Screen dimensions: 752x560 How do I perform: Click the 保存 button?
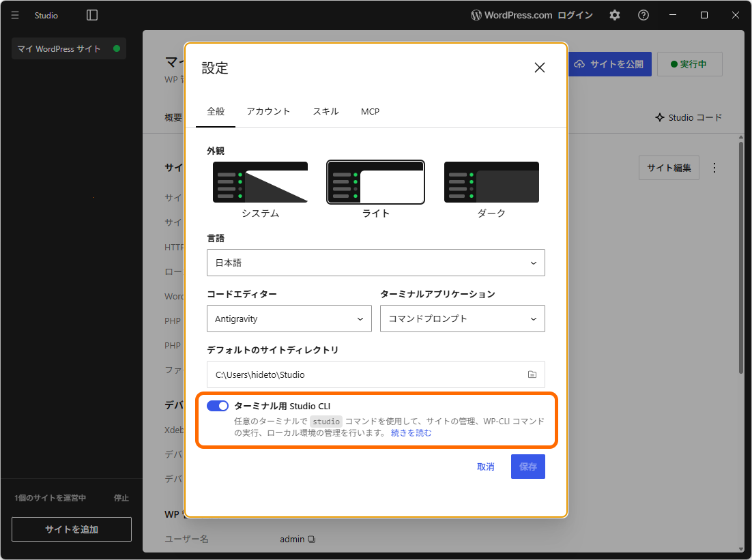(528, 467)
